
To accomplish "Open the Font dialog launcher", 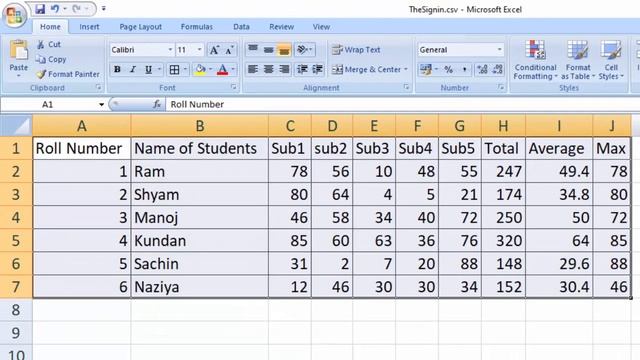I will tap(233, 87).
